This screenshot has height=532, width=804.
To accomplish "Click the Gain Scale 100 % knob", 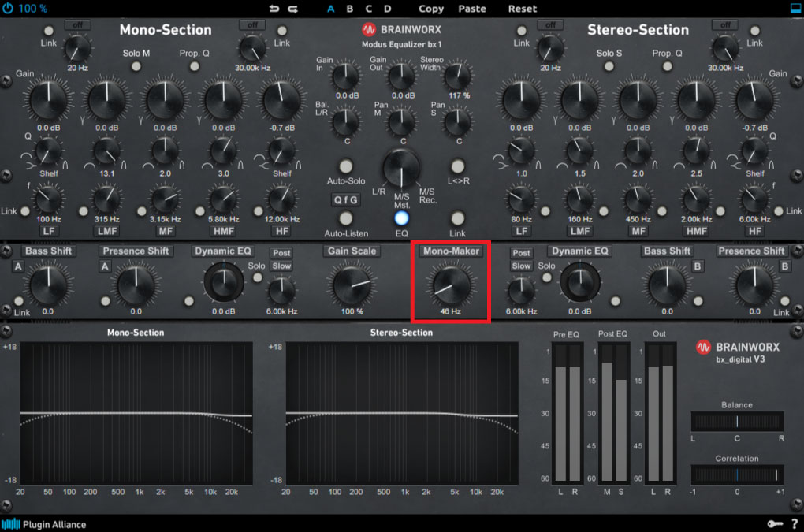I will 352,285.
